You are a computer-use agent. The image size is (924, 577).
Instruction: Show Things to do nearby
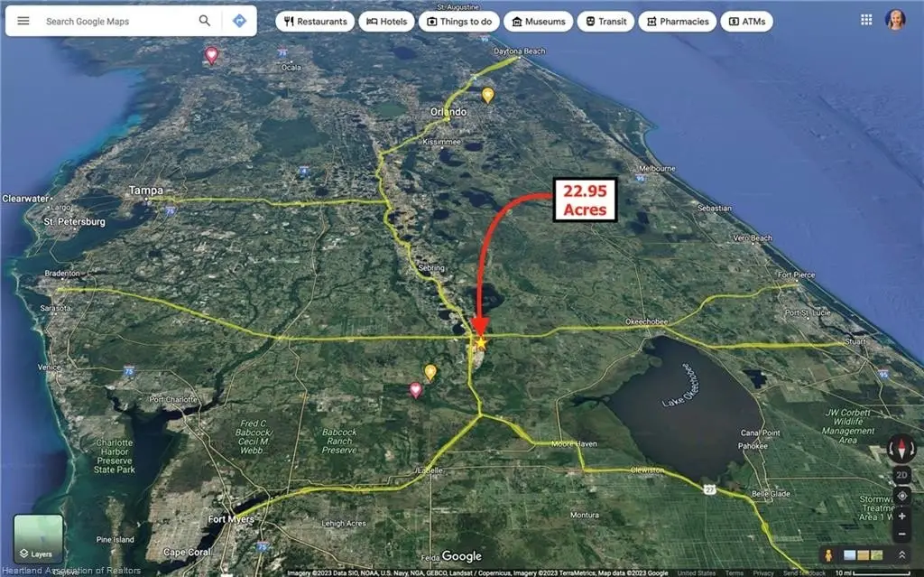click(x=459, y=22)
